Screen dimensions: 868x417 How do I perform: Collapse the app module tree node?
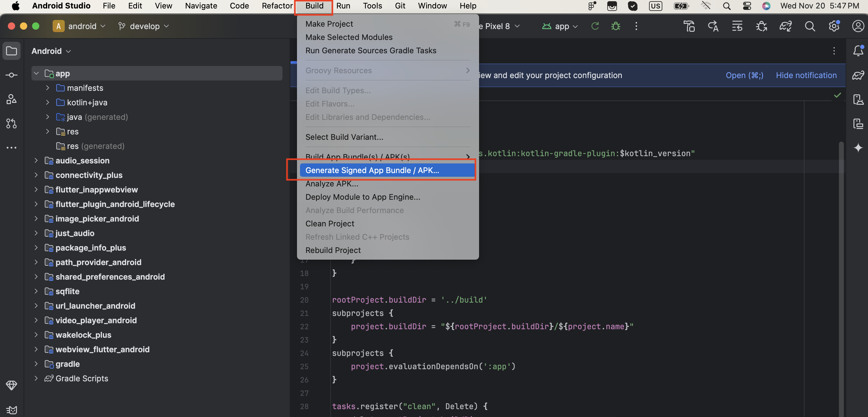click(36, 73)
